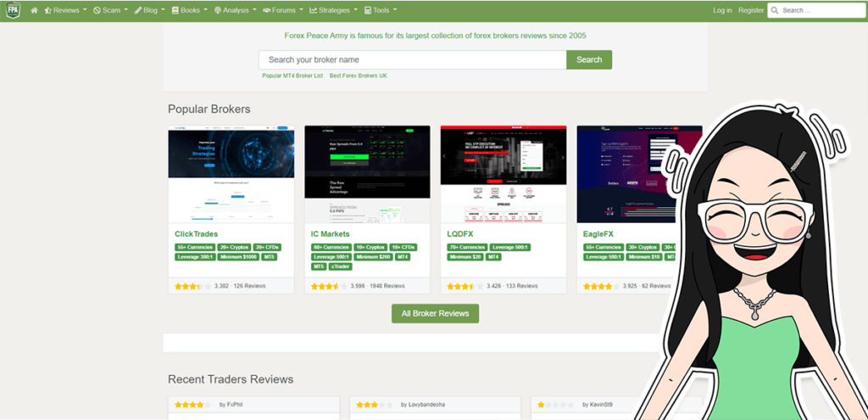Expand the Books dropdown arrow

205,10
